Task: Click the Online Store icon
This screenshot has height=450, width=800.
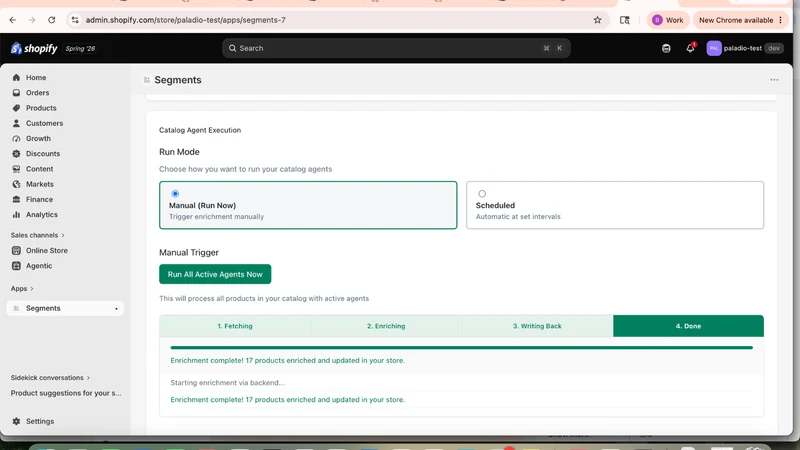Action: [x=16, y=251]
